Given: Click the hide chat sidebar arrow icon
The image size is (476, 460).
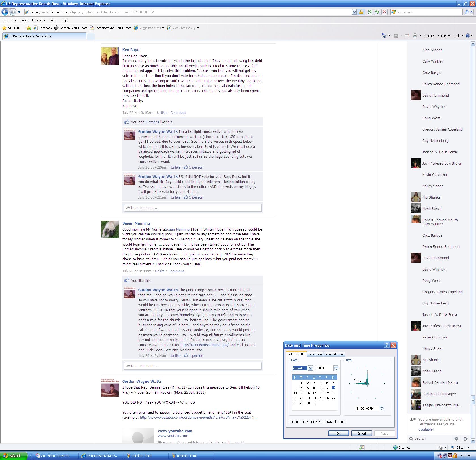Looking at the screenshot, I should pyautogui.click(x=466, y=439).
